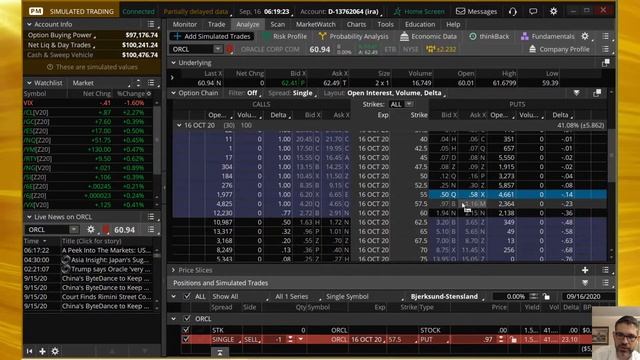Adjust the quantity stepper on -1 trade
The width and height of the screenshot is (640, 360).
(291, 340)
